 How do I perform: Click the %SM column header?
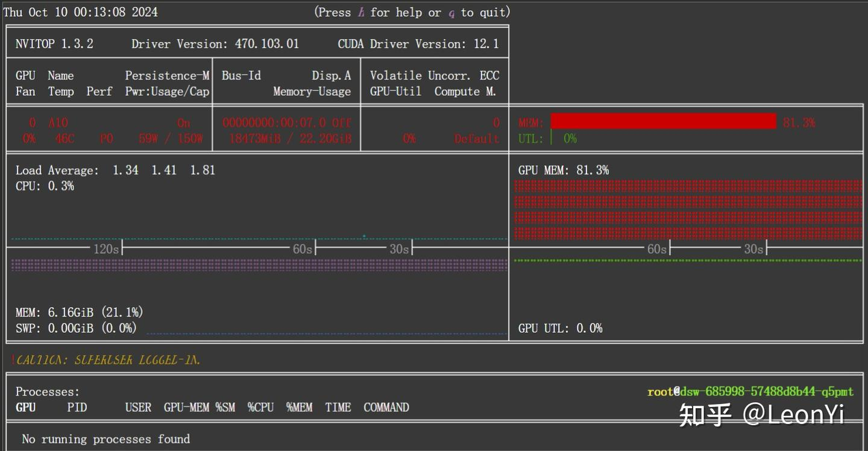[225, 408]
